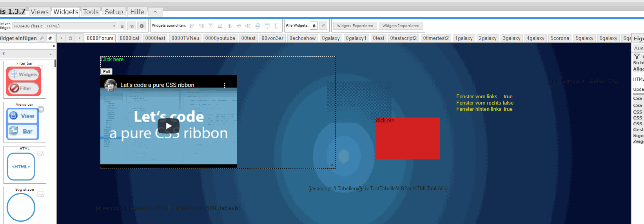Switch to the 5corona view tab

[x=560, y=38]
